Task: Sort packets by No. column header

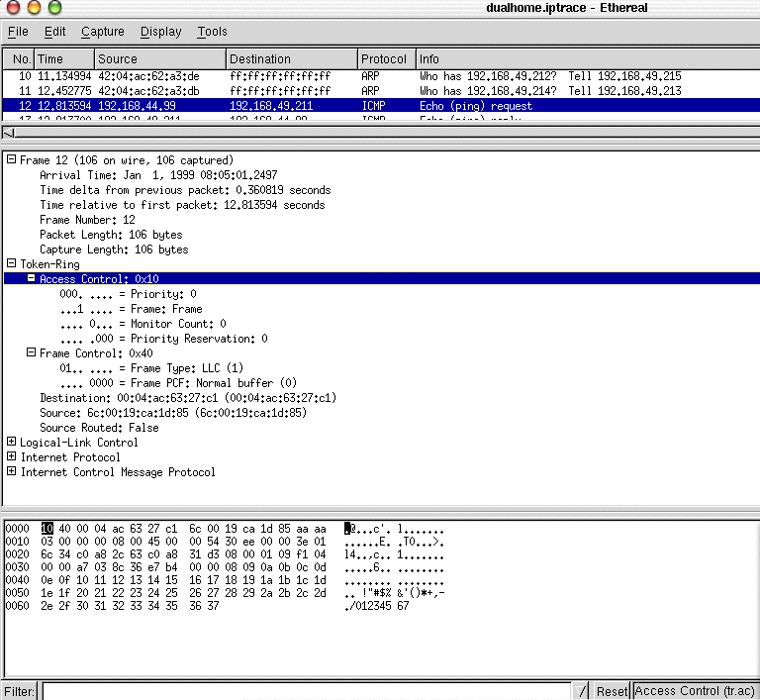Action: 19,59
